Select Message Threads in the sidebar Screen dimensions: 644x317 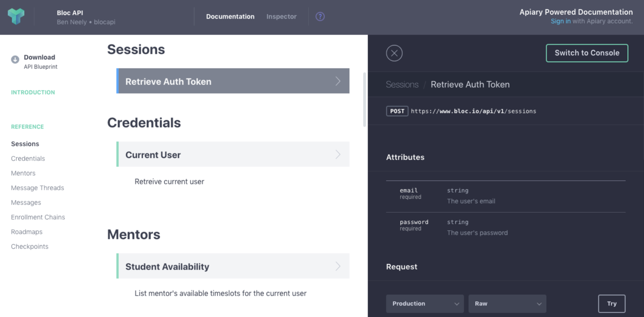(37, 188)
